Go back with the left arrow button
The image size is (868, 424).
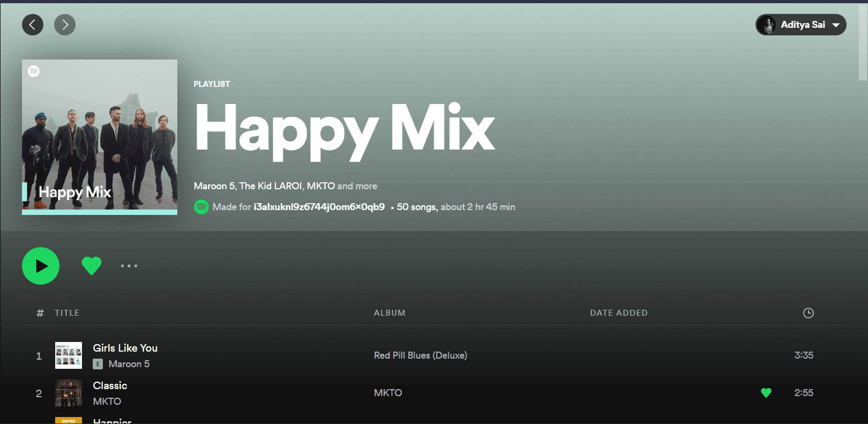33,25
